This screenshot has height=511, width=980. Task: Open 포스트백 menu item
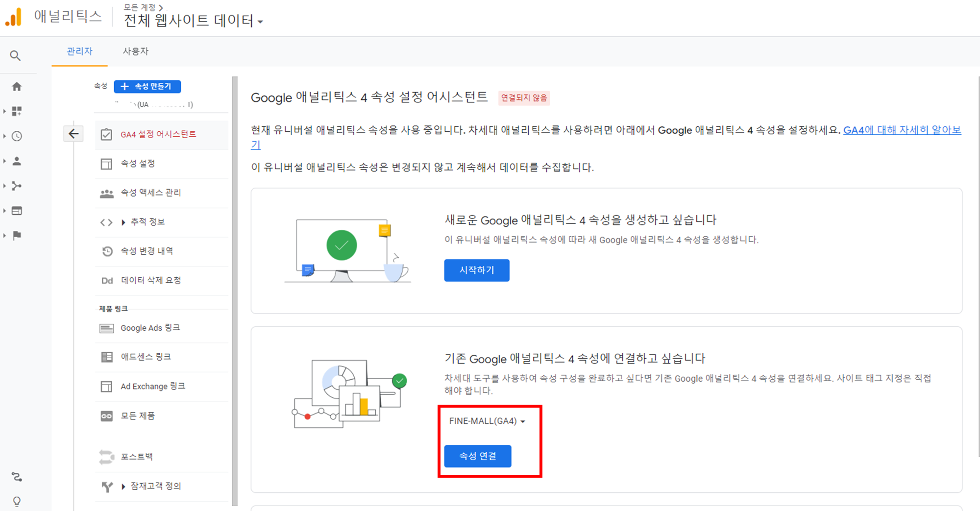point(162,457)
